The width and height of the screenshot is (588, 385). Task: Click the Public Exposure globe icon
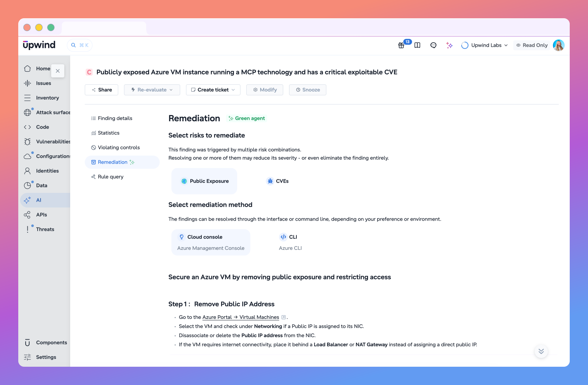click(184, 181)
